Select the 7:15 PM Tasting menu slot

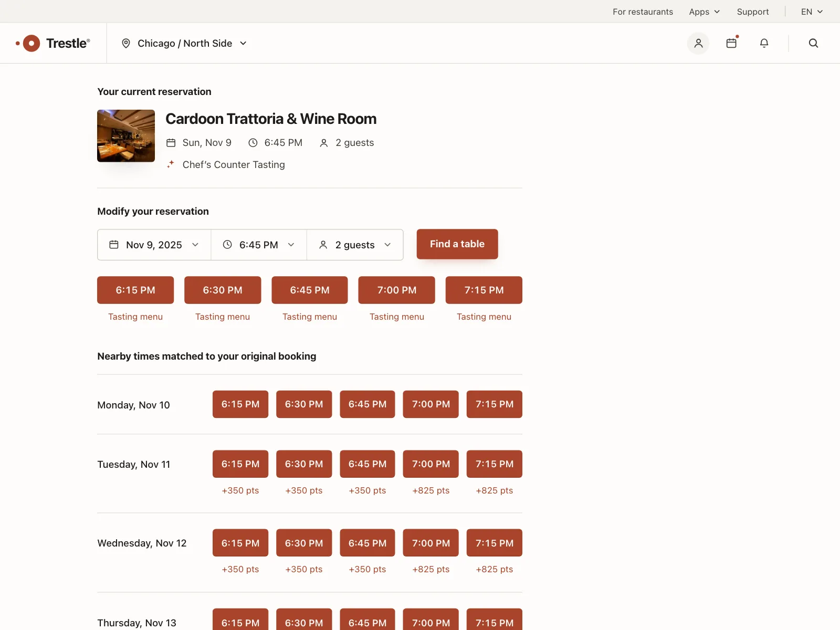(484, 290)
